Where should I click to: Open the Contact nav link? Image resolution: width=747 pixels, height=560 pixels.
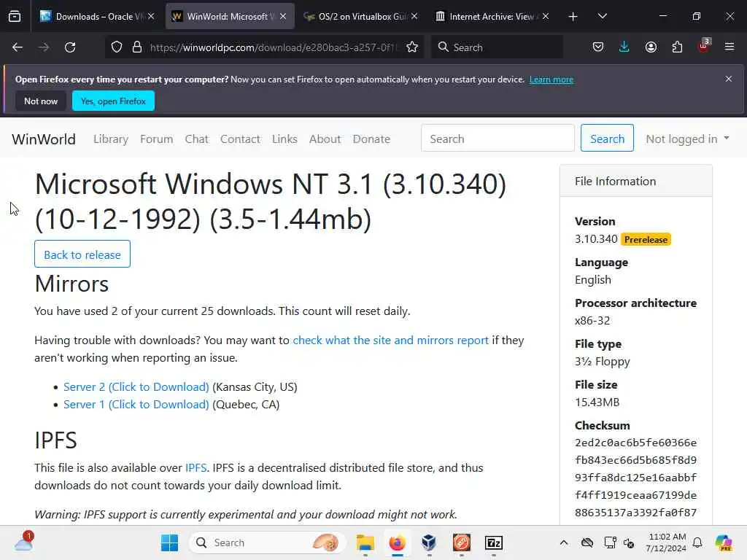click(x=240, y=139)
